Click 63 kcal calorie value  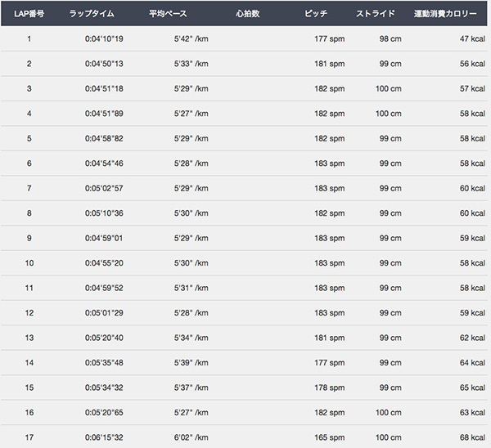(x=472, y=413)
